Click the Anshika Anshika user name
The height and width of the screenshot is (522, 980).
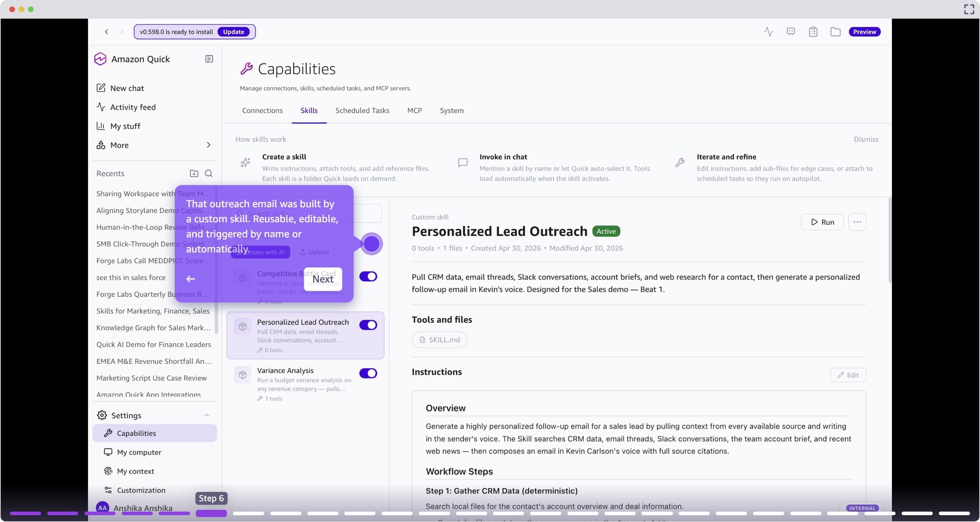pos(143,508)
